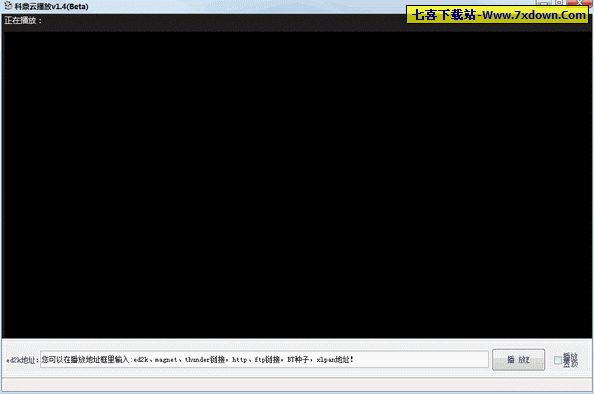This screenshot has height=394, width=594.
Task: Click the xlpan地址 hint text in address box
Action: click(x=335, y=360)
